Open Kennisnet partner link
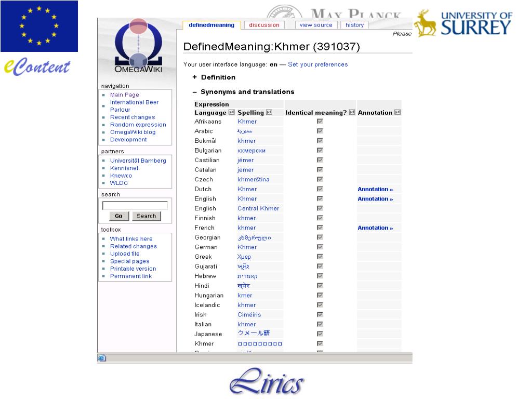Viewport: 532px width, 399px height. (x=124, y=168)
